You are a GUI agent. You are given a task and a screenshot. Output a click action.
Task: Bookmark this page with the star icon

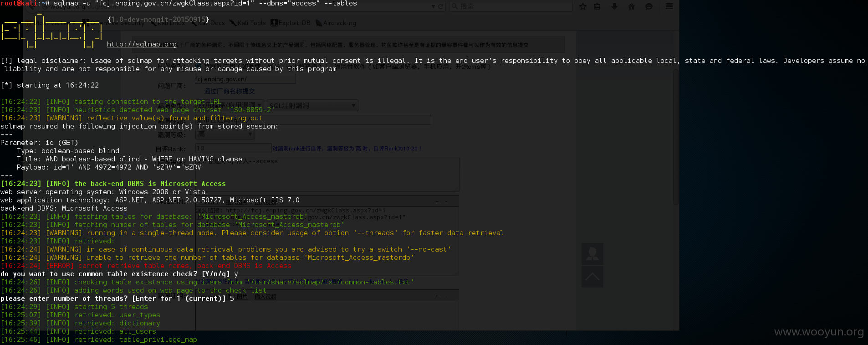click(x=583, y=6)
